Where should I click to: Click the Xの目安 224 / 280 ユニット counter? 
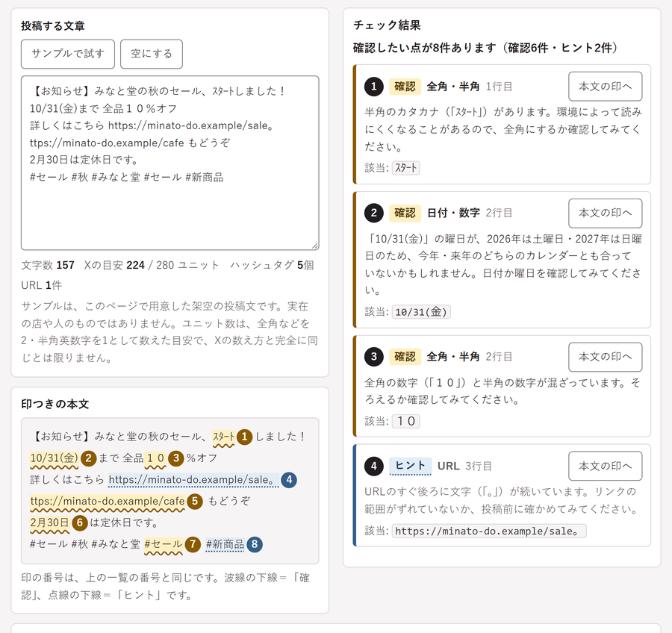click(x=152, y=265)
